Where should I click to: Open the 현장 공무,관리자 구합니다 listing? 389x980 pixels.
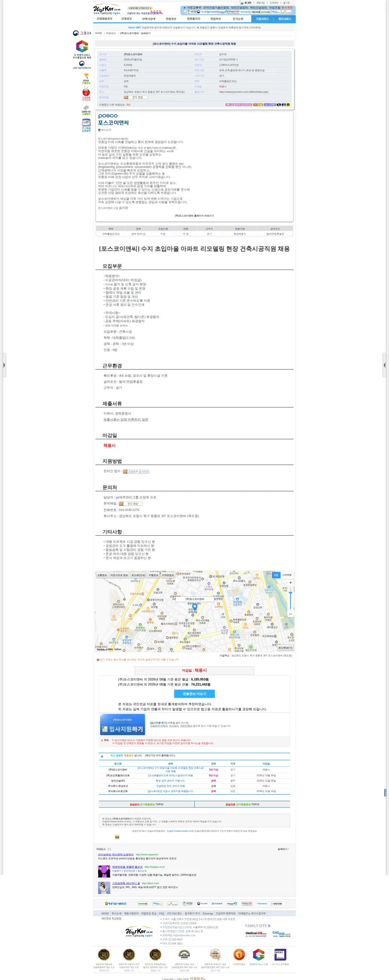click(x=170, y=781)
